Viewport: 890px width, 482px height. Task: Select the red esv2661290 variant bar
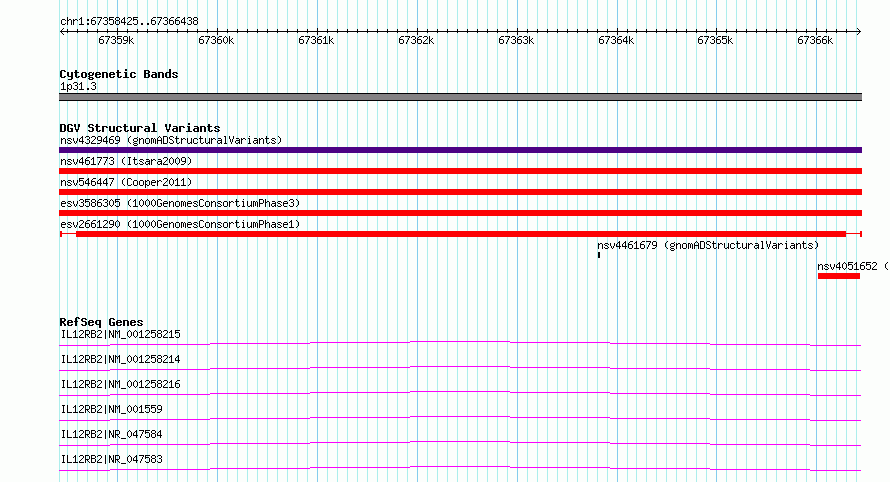pyautogui.click(x=461, y=234)
